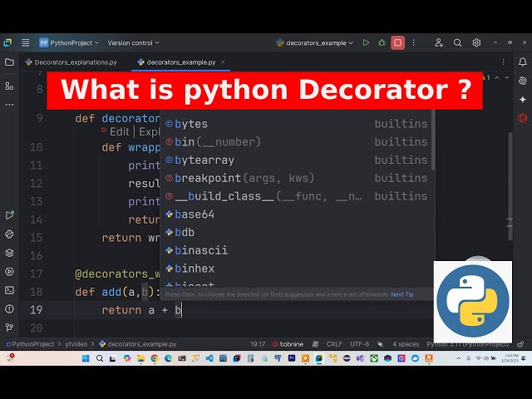This screenshot has width=532, height=399.
Task: Show hidden system tray icons chevron
Action: (459, 358)
